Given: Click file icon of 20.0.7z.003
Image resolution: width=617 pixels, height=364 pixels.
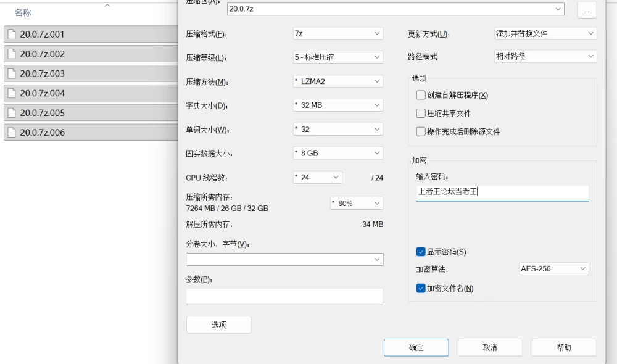Looking at the screenshot, I should (12, 73).
